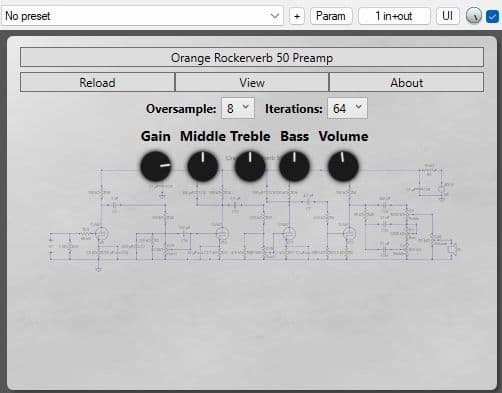Click the Bass knob
502x393 pixels.
pos(294,166)
